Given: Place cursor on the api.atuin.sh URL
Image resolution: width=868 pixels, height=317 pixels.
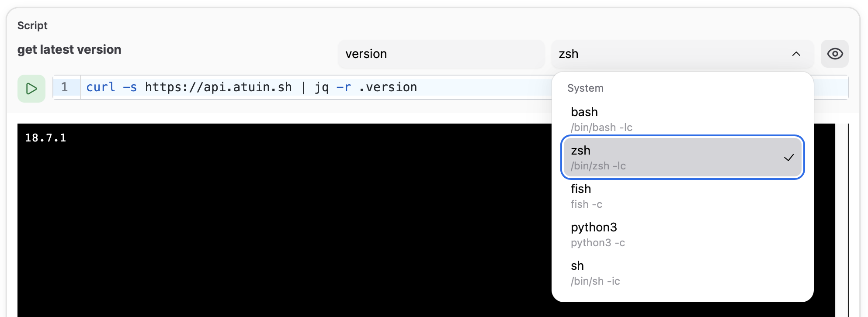Looking at the screenshot, I should pyautogui.click(x=218, y=87).
